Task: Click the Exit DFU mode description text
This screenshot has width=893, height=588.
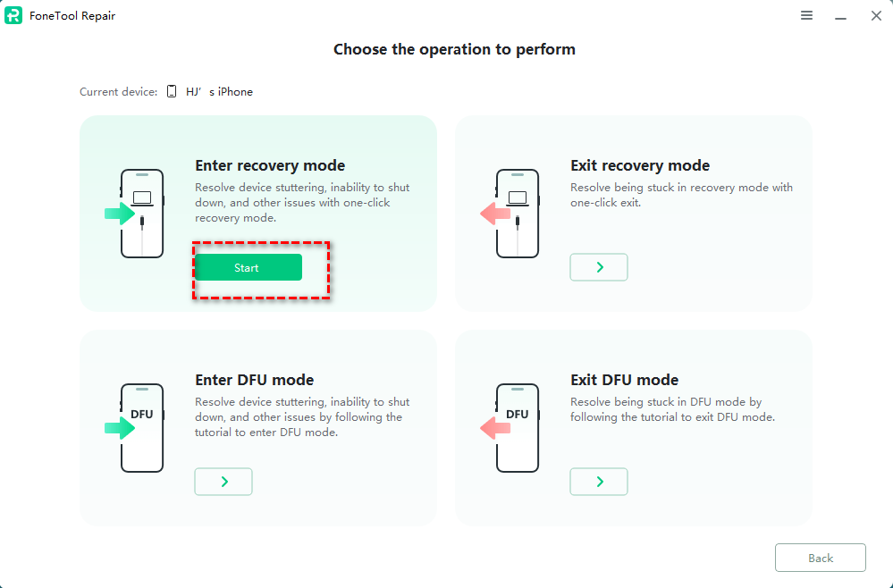Action: (672, 409)
